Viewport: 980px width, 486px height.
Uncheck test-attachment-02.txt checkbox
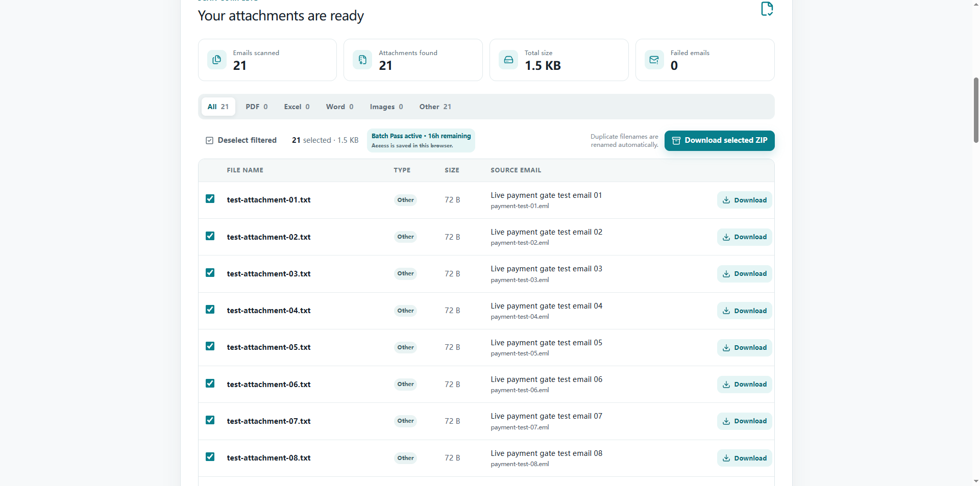210,236
